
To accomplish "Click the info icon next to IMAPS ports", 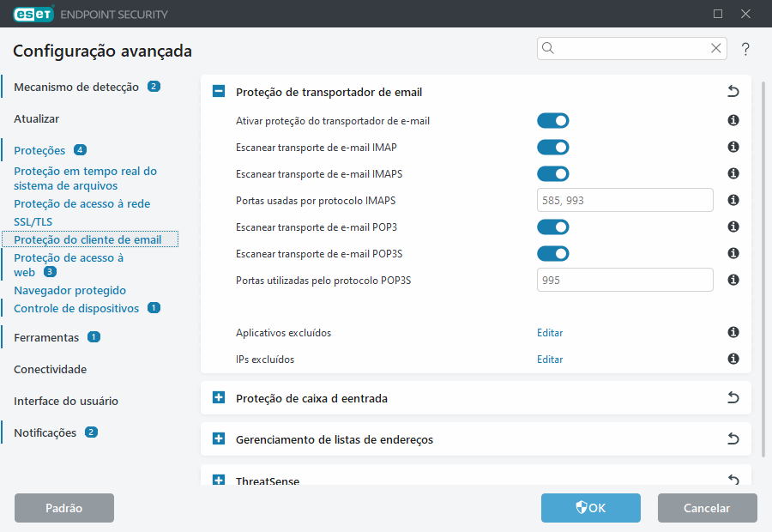I will pyautogui.click(x=733, y=200).
